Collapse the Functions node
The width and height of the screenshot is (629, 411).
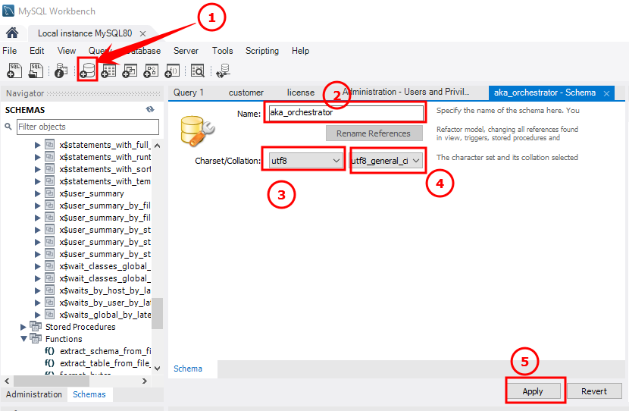click(x=24, y=339)
